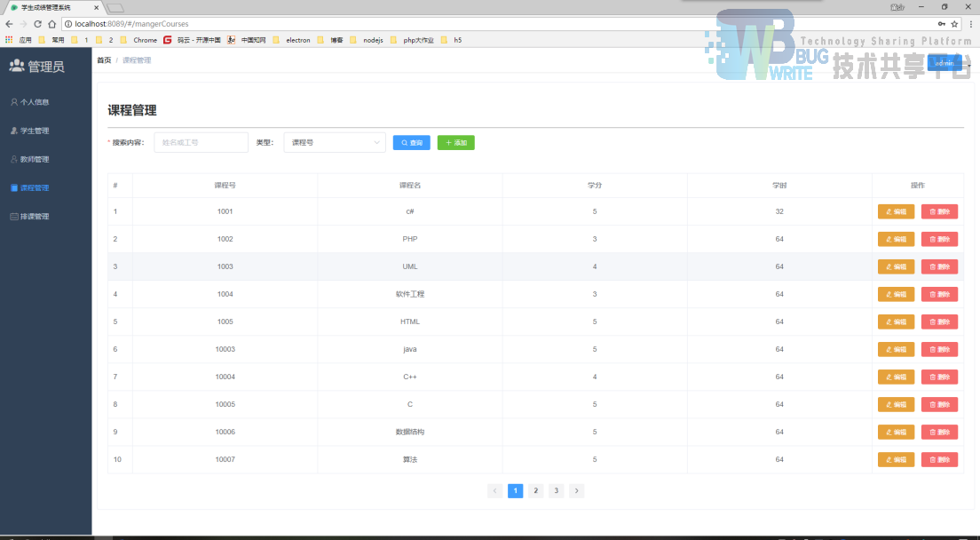
Task: Edit course 10005 C row
Action: (x=897, y=404)
